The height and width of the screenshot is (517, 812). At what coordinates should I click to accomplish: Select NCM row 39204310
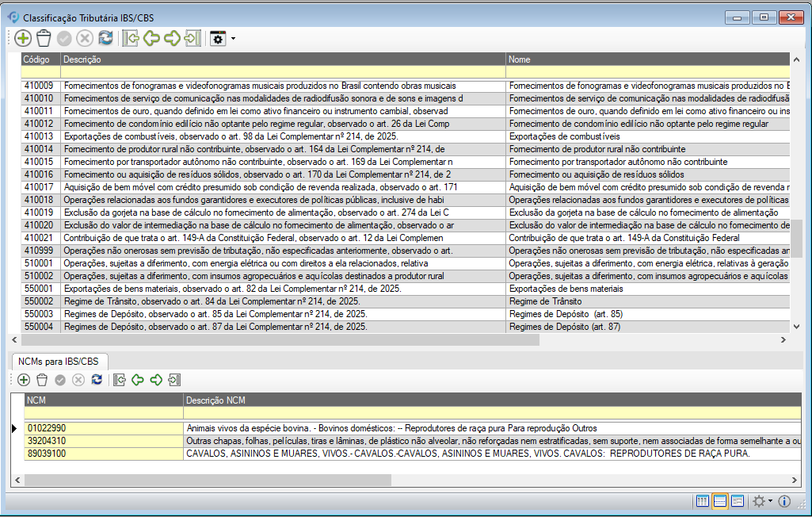pos(413,441)
